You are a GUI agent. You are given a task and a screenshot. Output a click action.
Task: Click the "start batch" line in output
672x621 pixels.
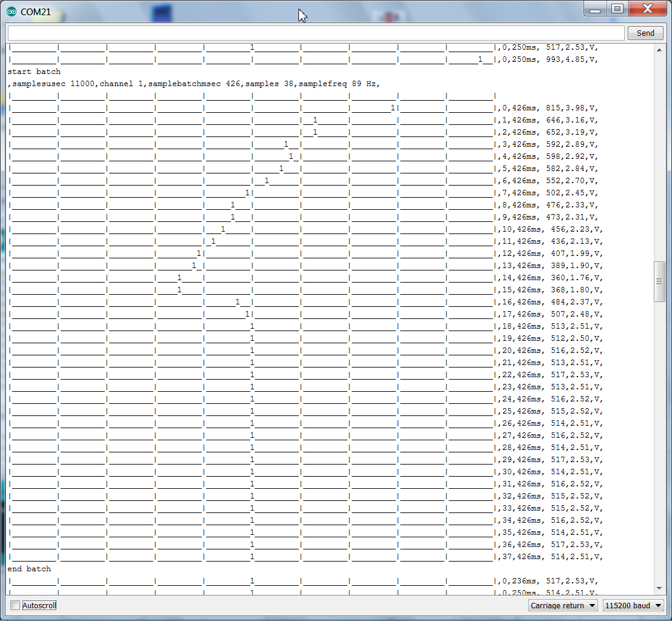[x=35, y=72]
